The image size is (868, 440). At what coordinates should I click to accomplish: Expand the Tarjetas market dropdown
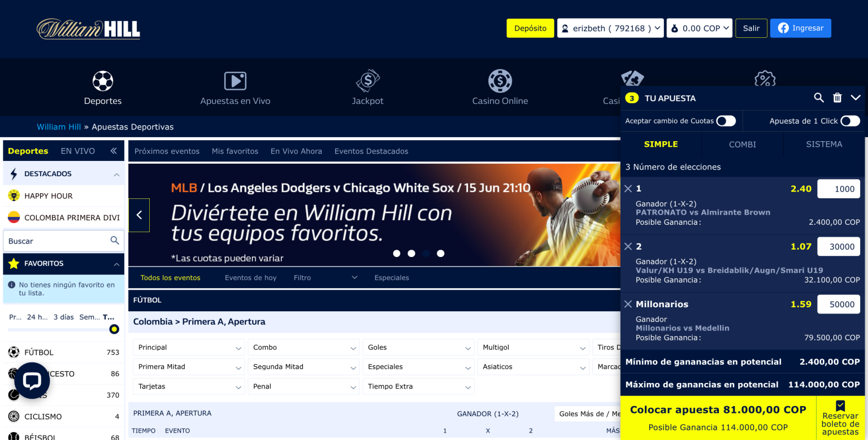189,386
